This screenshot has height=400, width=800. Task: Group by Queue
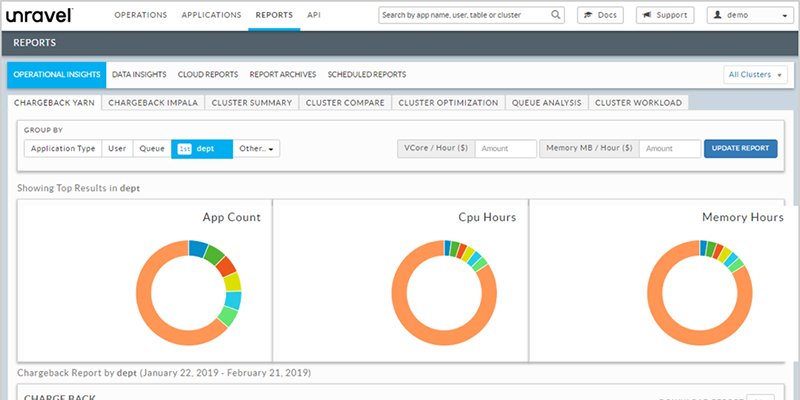152,149
